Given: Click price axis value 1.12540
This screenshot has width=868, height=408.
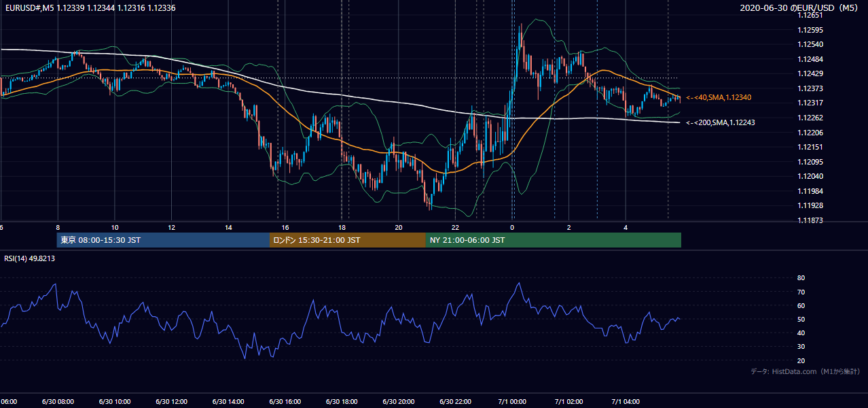Looking at the screenshot, I should (x=810, y=44).
